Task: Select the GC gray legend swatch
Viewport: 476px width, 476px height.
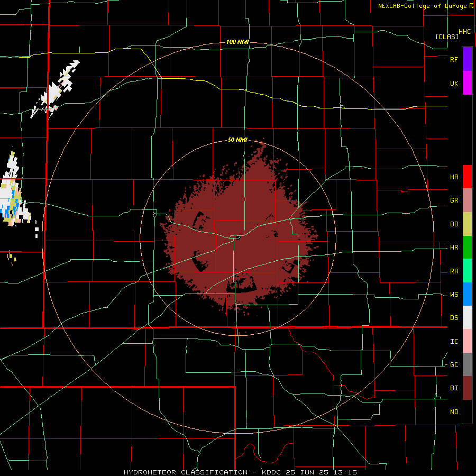Action: [467, 364]
